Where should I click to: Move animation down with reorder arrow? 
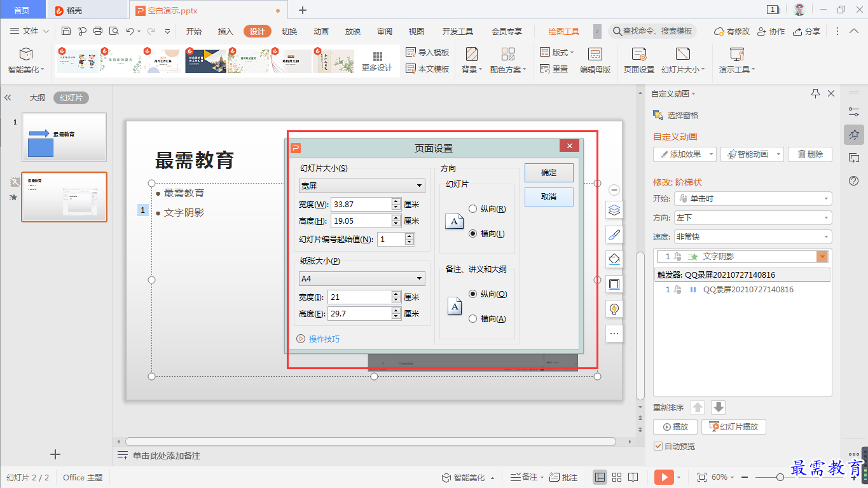point(718,407)
